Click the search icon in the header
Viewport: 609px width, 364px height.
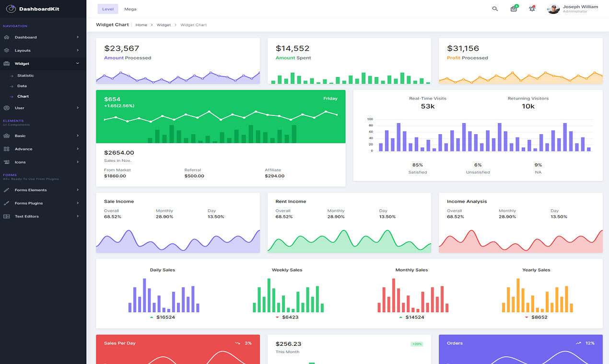(x=495, y=9)
